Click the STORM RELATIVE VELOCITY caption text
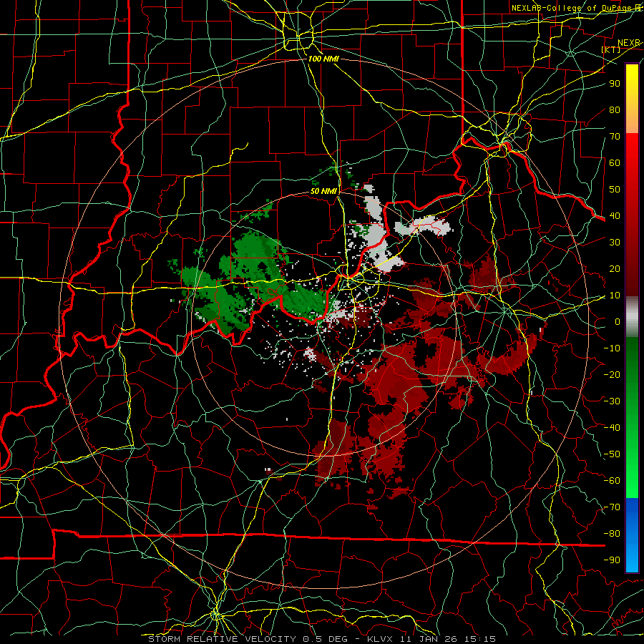The width and height of the screenshot is (644, 644). (223, 639)
